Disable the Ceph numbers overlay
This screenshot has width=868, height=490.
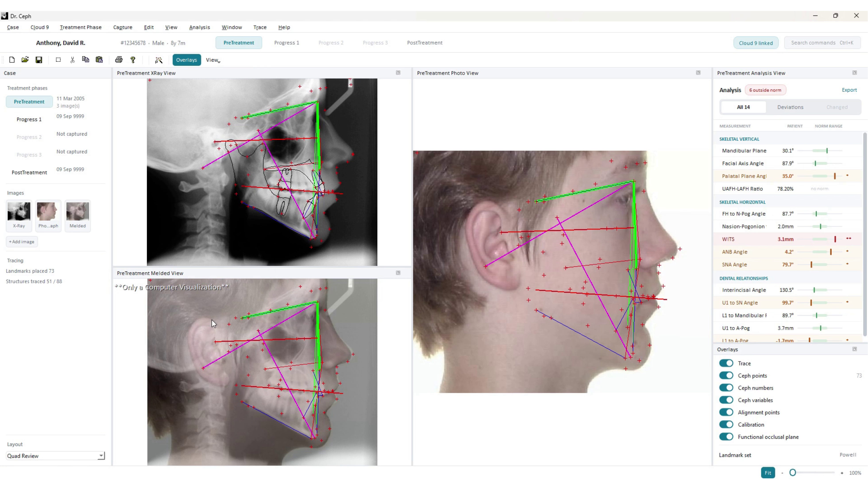pos(726,388)
